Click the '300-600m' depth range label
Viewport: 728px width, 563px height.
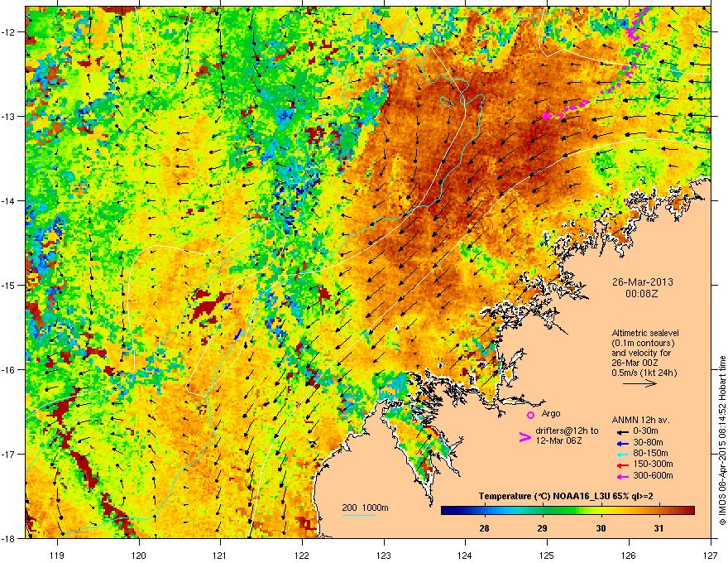coord(653,476)
